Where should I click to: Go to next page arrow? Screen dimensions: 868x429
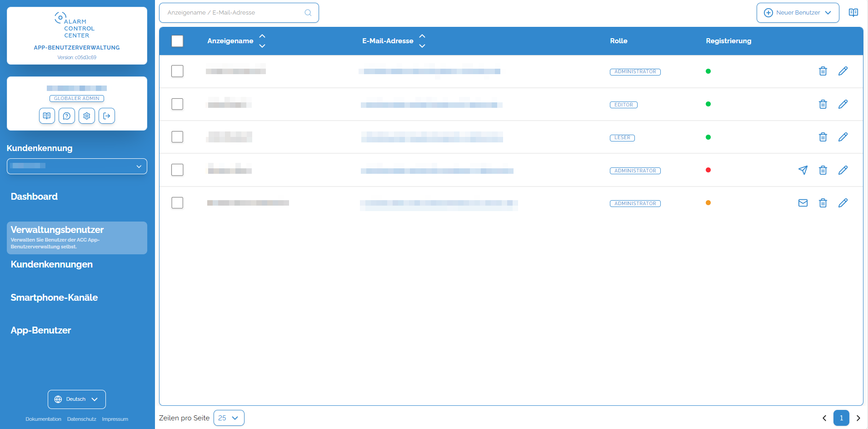pyautogui.click(x=858, y=418)
